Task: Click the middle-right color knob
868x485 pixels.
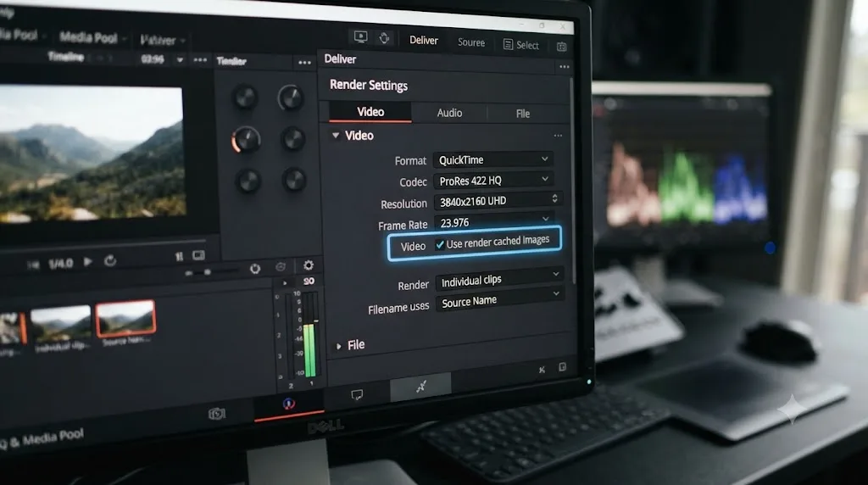Action: tap(292, 138)
